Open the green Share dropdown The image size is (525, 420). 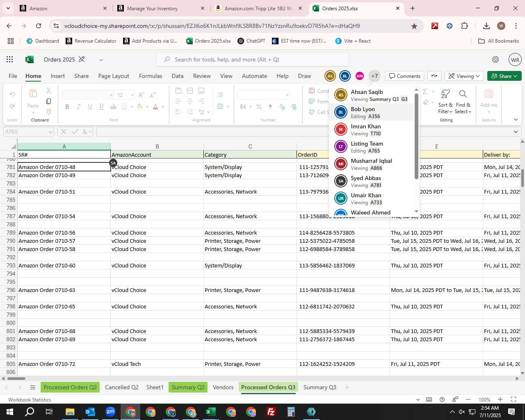pyautogui.click(x=504, y=76)
